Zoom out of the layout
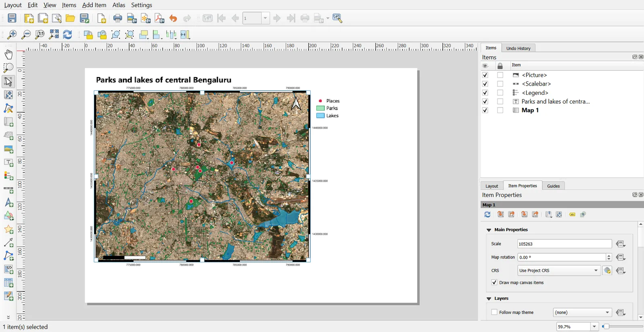The image size is (644, 332). 26,35
